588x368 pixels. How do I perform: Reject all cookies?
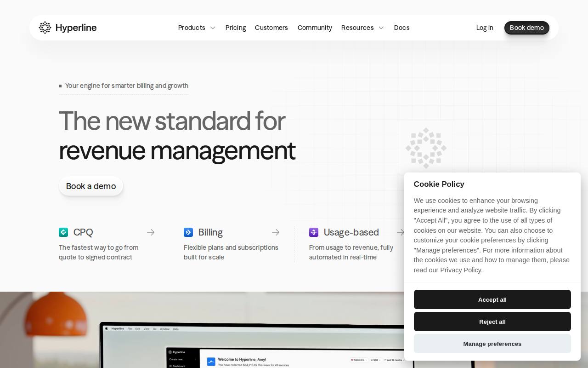click(492, 322)
